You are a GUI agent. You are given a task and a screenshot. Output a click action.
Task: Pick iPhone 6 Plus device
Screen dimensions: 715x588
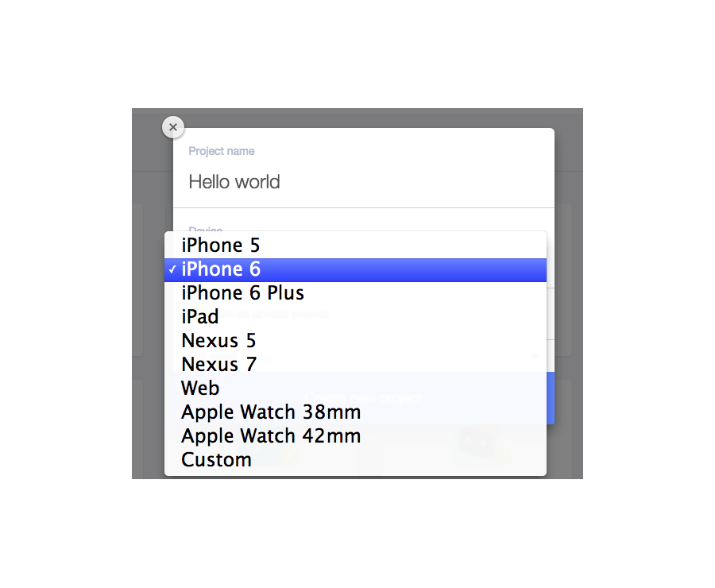355,293
